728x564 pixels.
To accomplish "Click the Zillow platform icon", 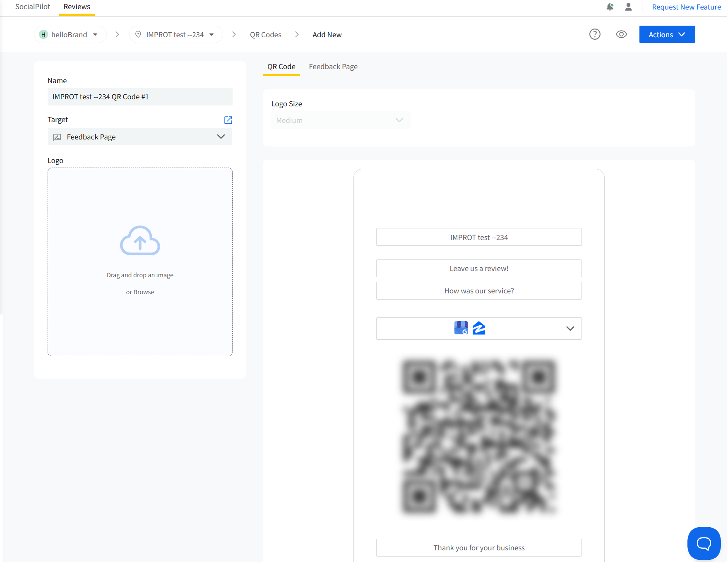I will pos(479,328).
